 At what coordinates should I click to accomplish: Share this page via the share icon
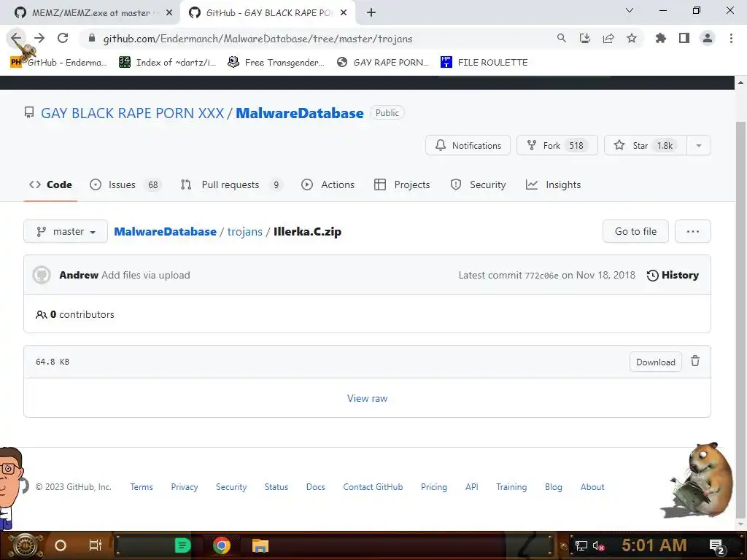(608, 38)
